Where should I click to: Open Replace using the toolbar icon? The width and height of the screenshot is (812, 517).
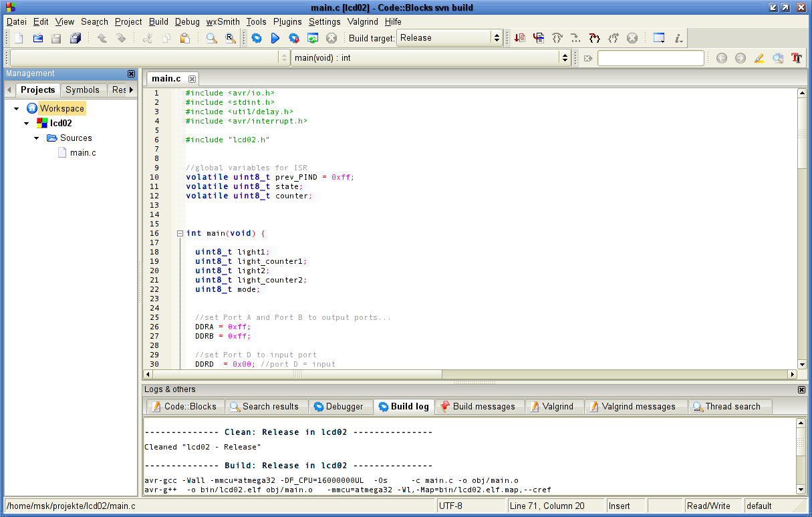coord(230,38)
